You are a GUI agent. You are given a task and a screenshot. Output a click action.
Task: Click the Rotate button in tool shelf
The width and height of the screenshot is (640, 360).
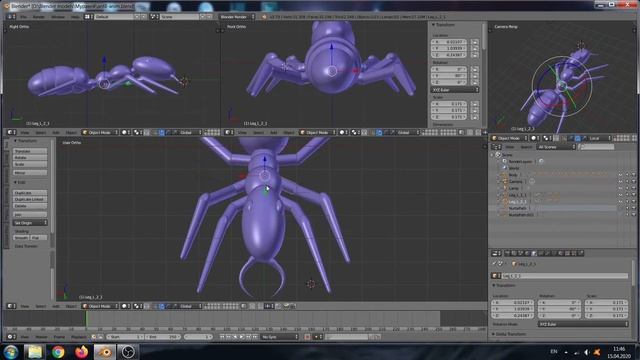coord(30,158)
